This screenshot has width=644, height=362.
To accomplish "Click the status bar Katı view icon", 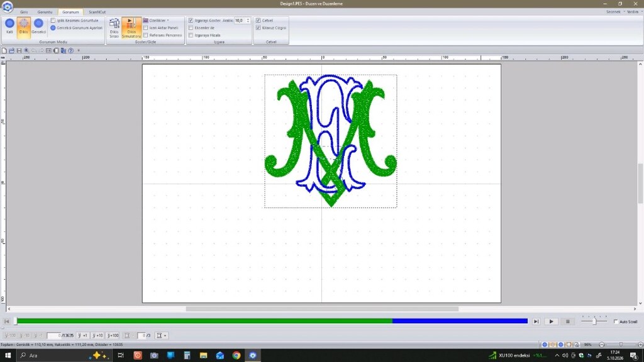I will [x=545, y=344].
